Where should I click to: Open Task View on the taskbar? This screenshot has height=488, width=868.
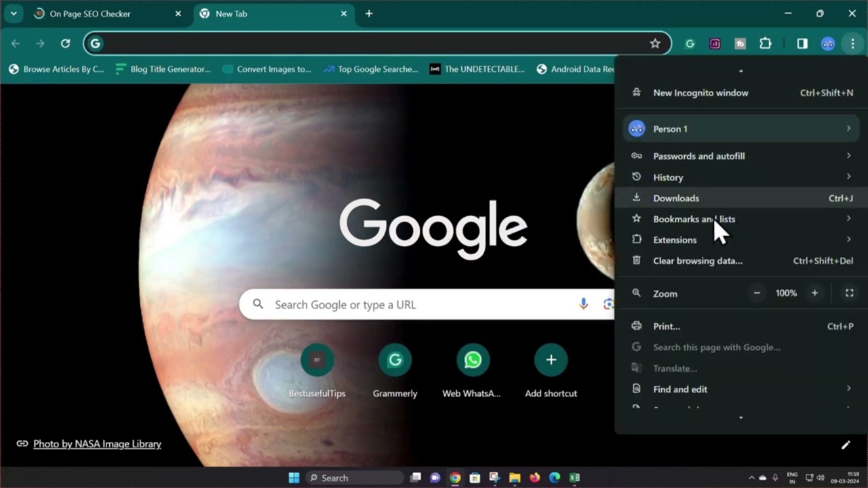[416, 478]
